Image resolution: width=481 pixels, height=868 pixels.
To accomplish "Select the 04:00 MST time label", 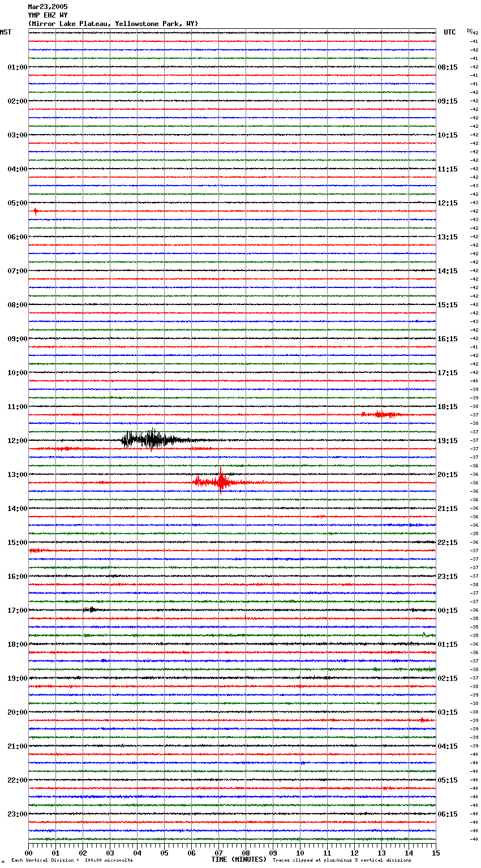I will click(x=18, y=169).
